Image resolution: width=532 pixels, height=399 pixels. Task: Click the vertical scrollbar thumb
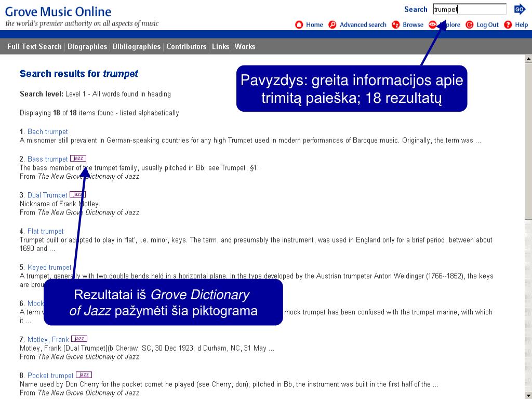528,141
